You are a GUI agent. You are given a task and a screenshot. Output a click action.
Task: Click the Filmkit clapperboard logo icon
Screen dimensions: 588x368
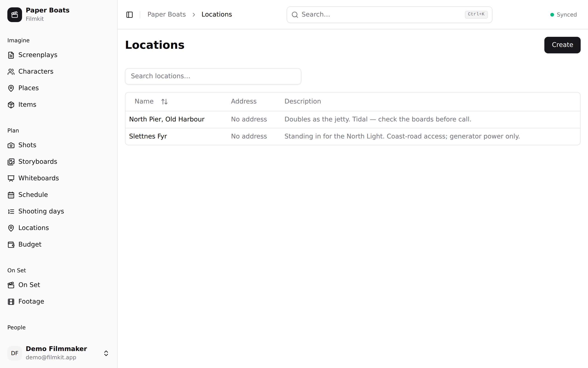click(x=14, y=14)
